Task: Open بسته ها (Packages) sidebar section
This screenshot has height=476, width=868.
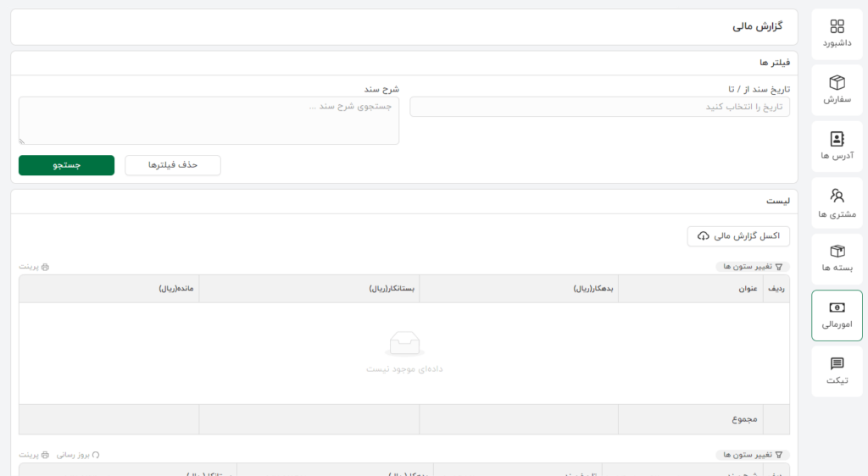Action: point(837,259)
